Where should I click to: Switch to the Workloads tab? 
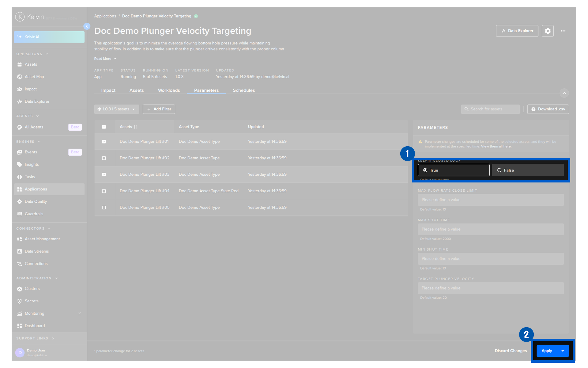click(x=169, y=90)
